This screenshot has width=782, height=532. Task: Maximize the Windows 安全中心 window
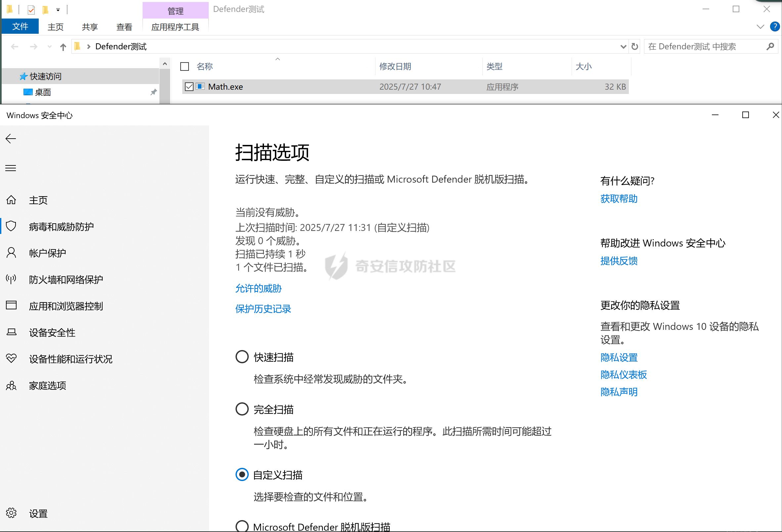tap(746, 115)
